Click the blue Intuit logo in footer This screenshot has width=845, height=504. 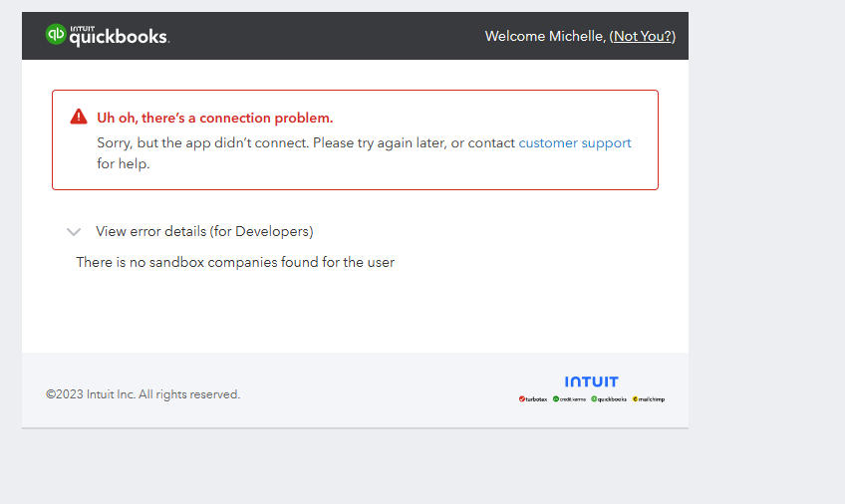591,381
